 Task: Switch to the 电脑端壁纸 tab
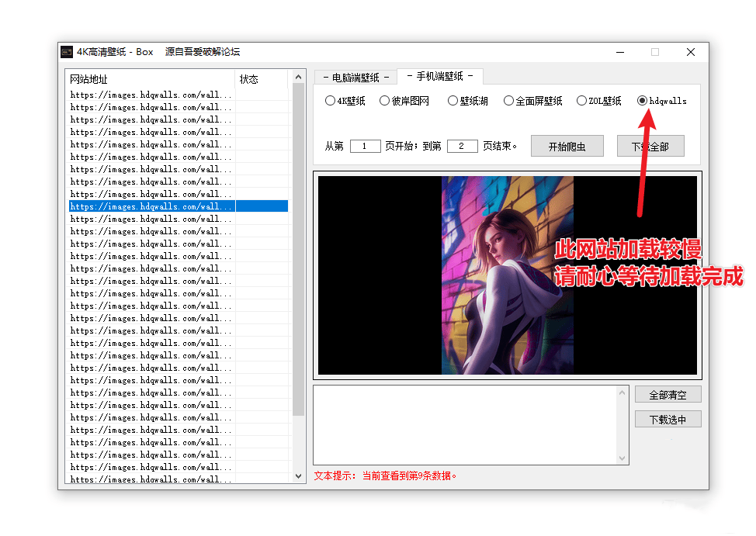355,78
